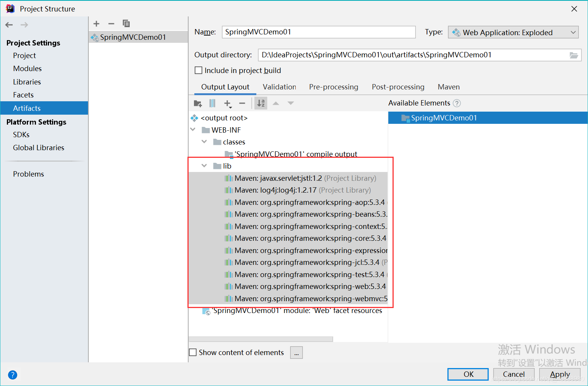Click the output root icon in tree

click(x=194, y=118)
